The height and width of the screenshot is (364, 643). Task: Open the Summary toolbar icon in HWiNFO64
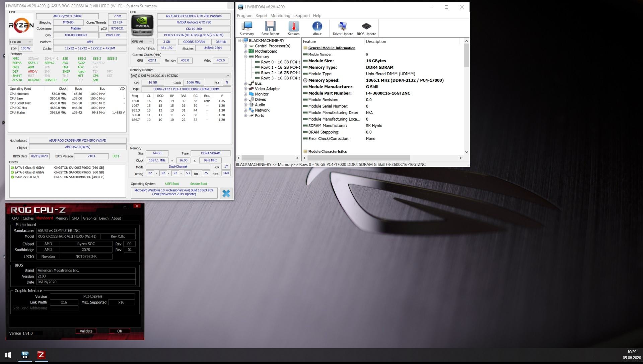click(247, 28)
